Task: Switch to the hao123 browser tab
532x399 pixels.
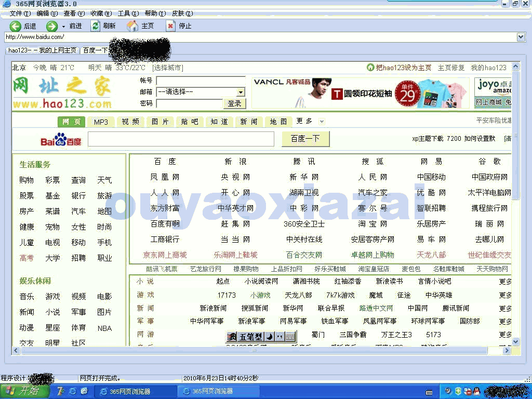Action: [x=42, y=50]
